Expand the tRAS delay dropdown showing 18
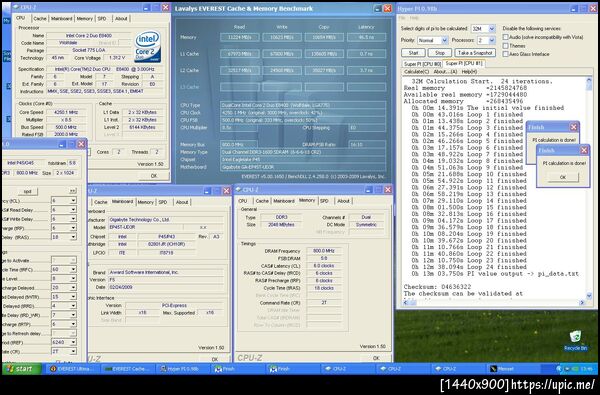This screenshot has height=395, width=600. tap(73, 237)
